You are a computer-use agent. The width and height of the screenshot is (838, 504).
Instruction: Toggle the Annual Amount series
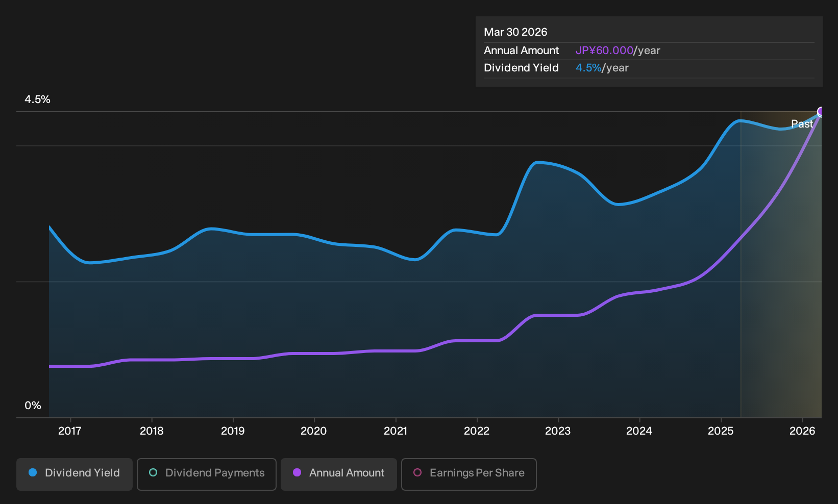(x=339, y=474)
